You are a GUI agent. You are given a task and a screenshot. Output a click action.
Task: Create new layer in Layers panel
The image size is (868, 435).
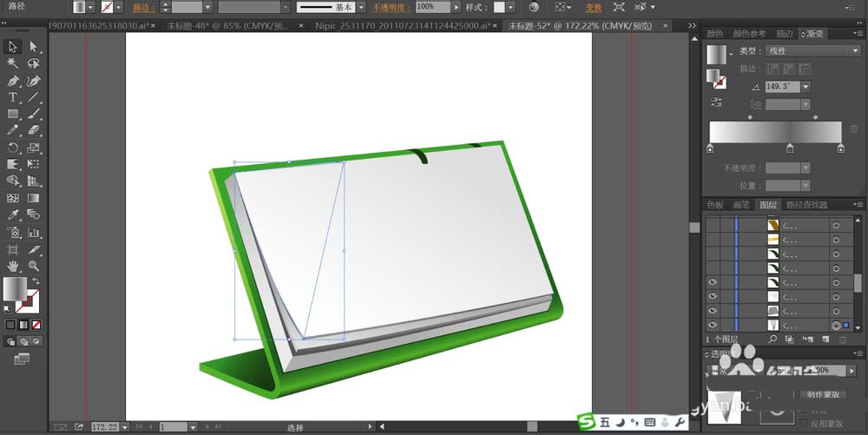(x=825, y=339)
